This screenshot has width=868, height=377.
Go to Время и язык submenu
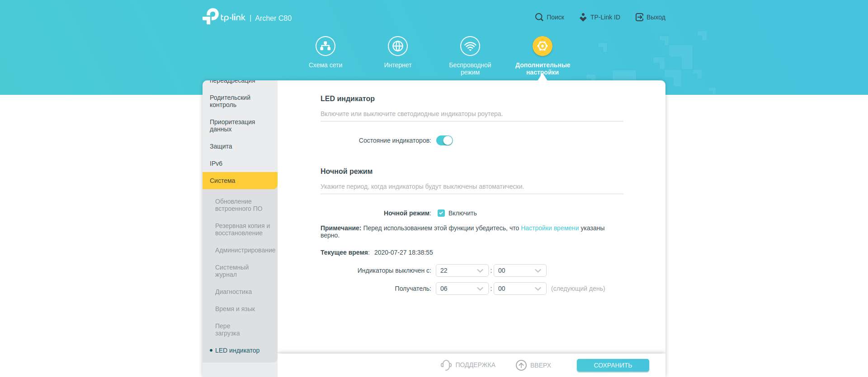coord(235,309)
